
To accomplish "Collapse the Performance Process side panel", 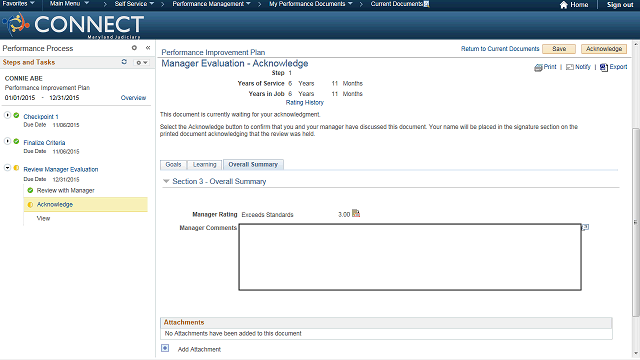I will pyautogui.click(x=148, y=48).
